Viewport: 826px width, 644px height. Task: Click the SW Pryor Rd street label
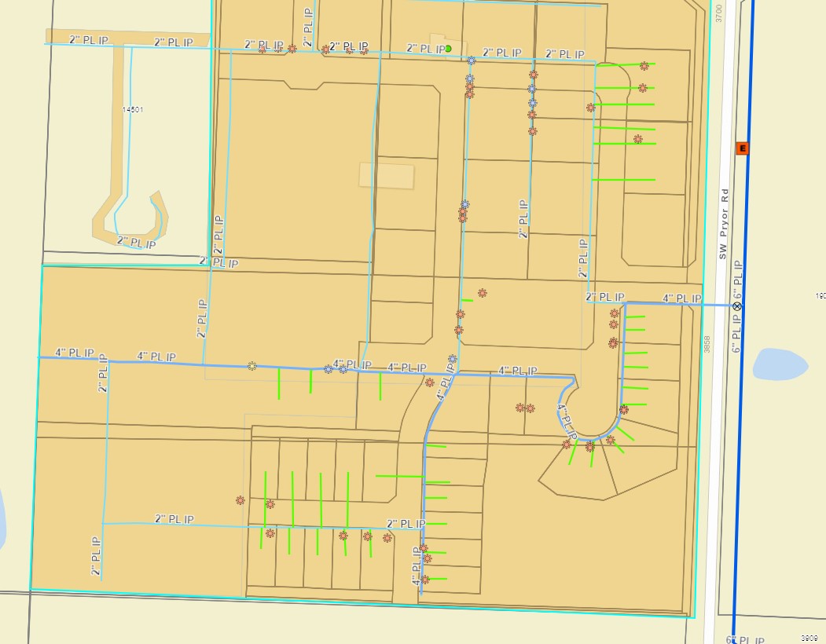tap(725, 225)
